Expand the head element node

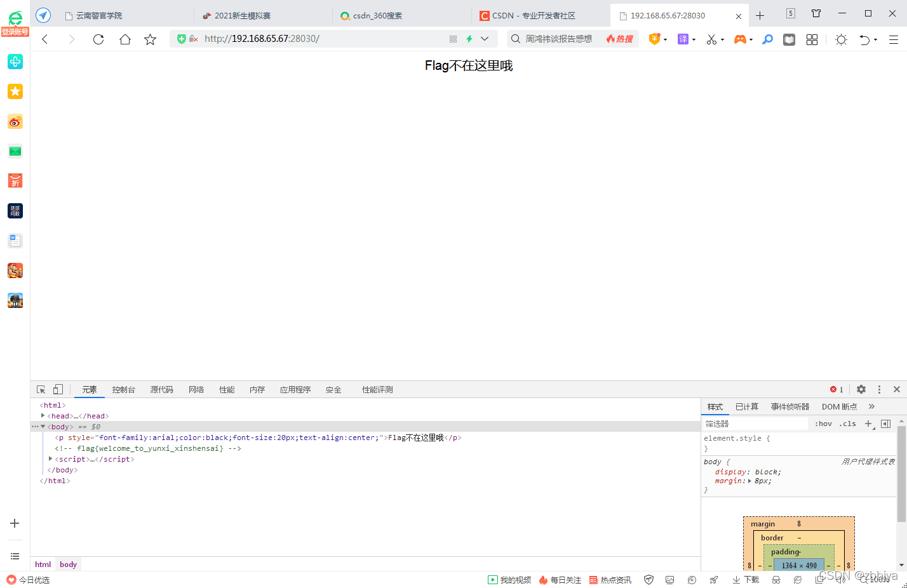coord(43,416)
